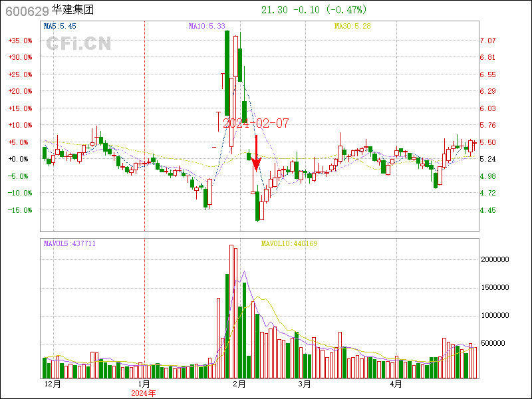Click the MA5:5.45 legend label
This screenshot has height=399, width=532.
pos(60,26)
